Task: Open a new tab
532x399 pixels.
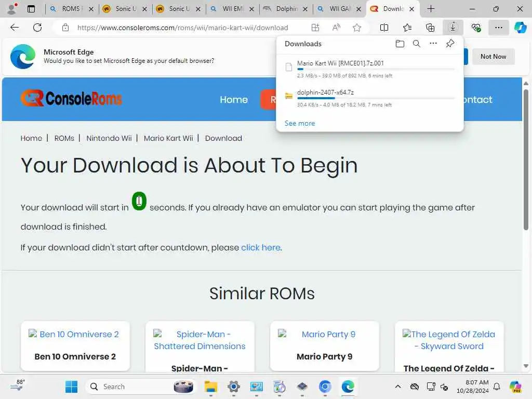Action: (x=431, y=9)
